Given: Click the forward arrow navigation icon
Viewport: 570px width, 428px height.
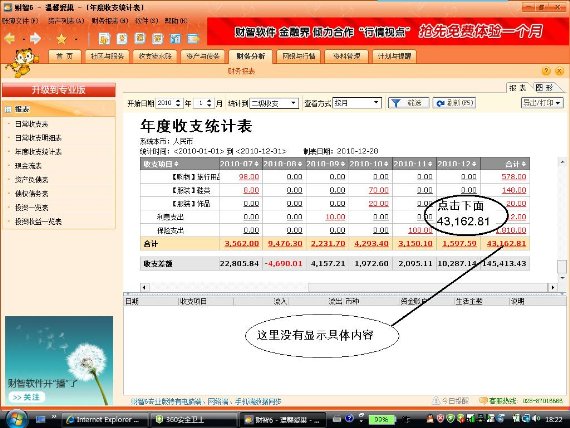Looking at the screenshot, I should [x=35, y=38].
